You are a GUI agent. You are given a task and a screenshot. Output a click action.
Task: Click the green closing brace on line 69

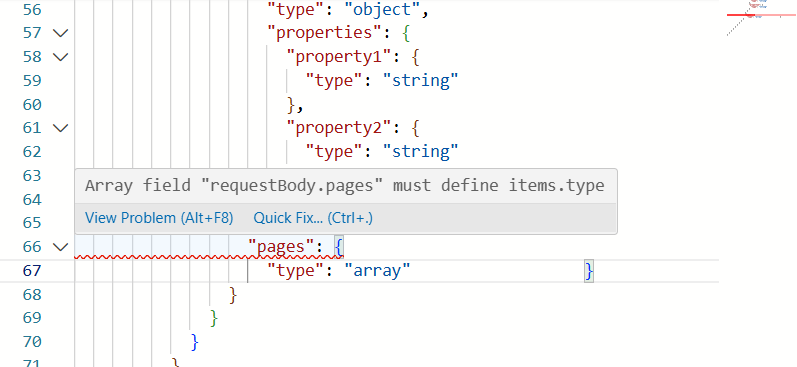click(x=214, y=318)
